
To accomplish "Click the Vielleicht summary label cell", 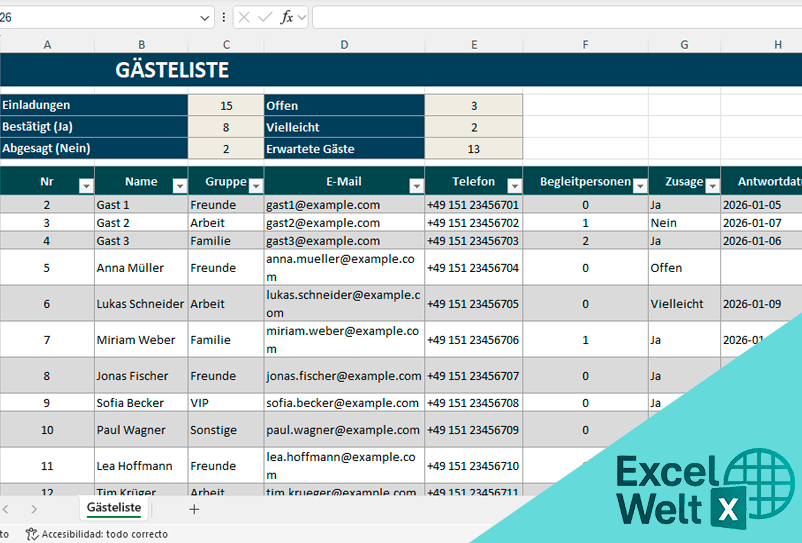I will [344, 127].
